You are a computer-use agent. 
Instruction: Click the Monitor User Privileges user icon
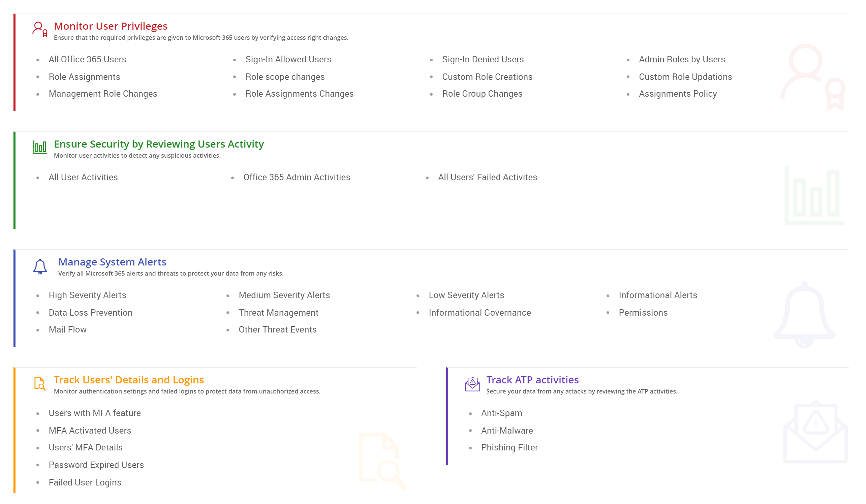tap(39, 29)
